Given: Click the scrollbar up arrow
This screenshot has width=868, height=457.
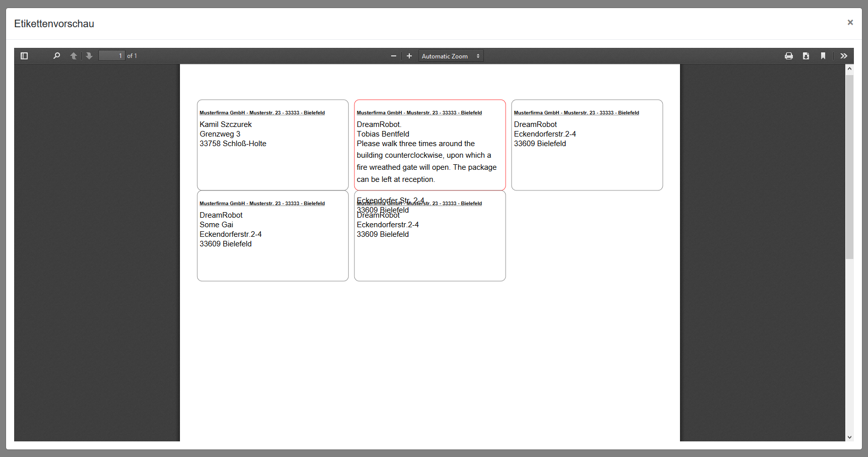Looking at the screenshot, I should click(849, 69).
